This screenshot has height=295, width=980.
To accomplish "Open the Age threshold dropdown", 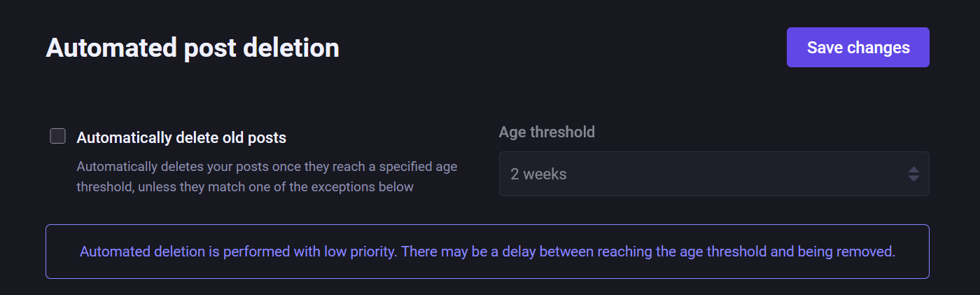I will point(713,174).
